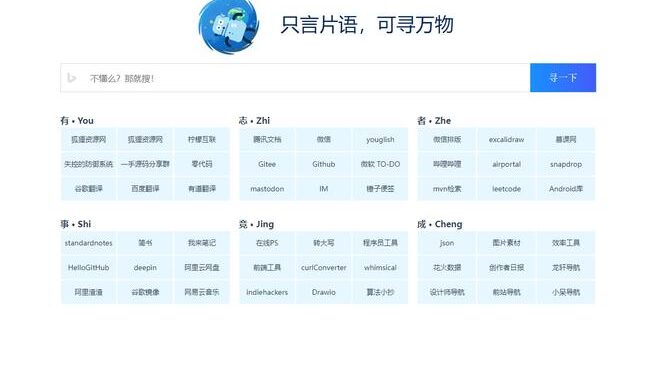
Task: Open the 效率工具 link
Action: [x=566, y=243]
